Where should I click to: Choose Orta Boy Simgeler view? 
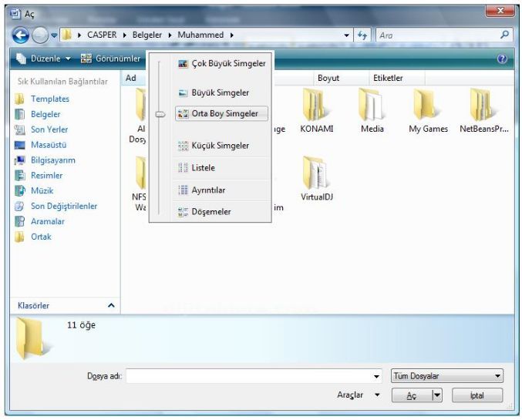pyautogui.click(x=221, y=113)
